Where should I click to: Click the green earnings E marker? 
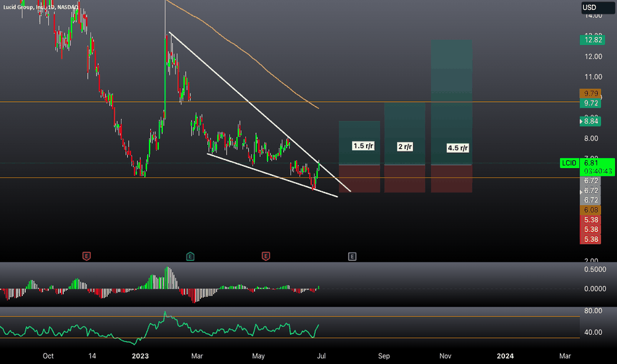pyautogui.click(x=190, y=257)
